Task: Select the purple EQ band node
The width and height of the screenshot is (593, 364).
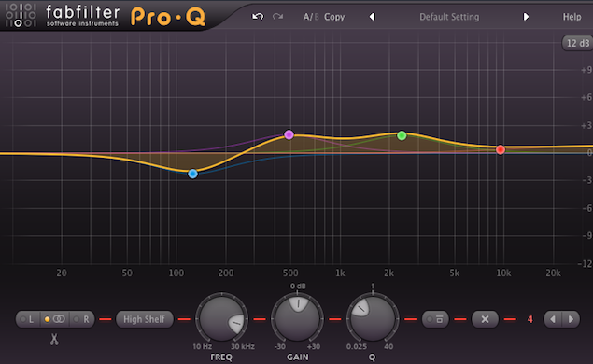Action: point(289,134)
